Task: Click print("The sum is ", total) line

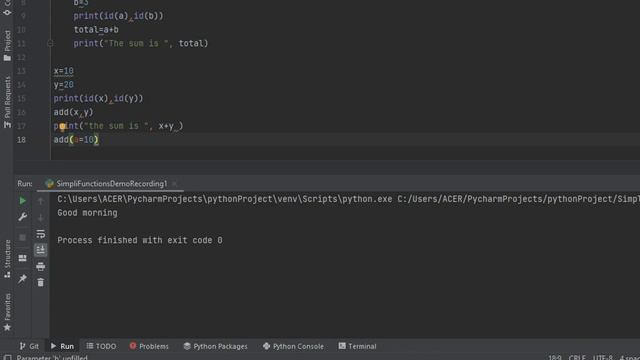Action: tap(141, 43)
